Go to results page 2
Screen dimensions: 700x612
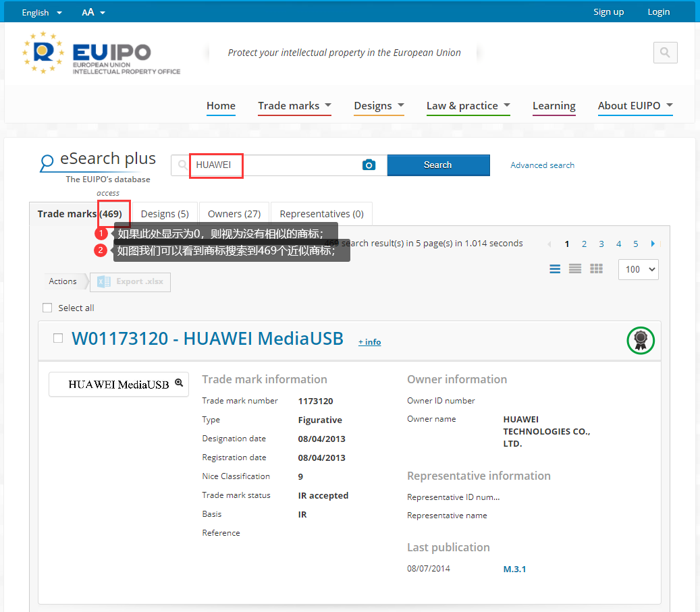tap(584, 244)
